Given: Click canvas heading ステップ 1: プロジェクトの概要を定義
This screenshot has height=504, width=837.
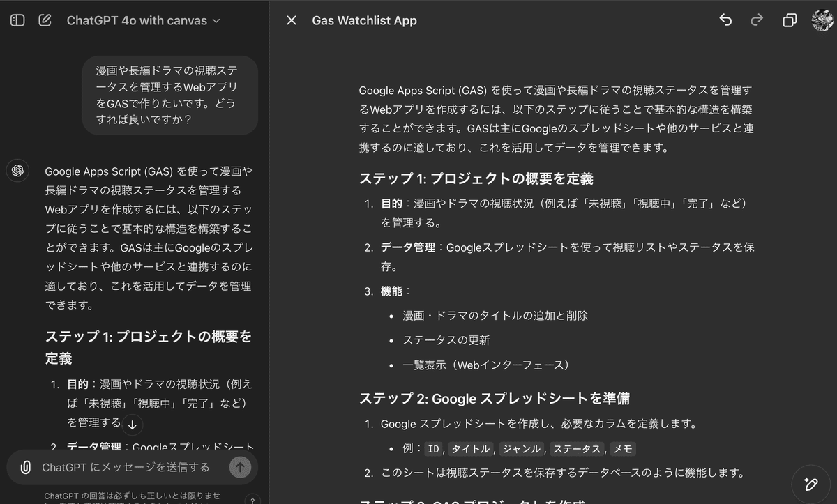Looking at the screenshot, I should pos(476,178).
